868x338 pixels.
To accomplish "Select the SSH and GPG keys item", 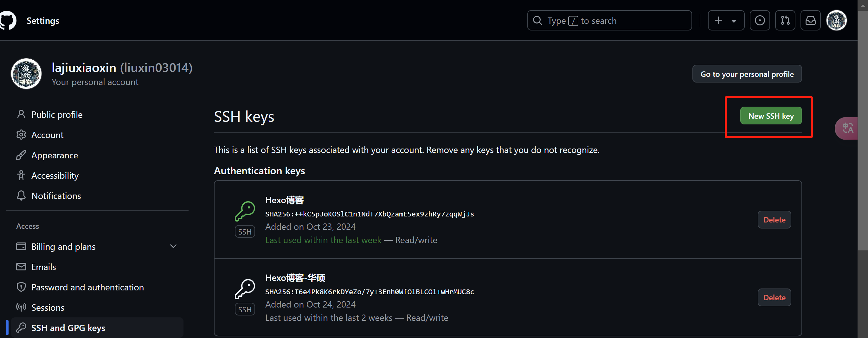I will 97,328.
